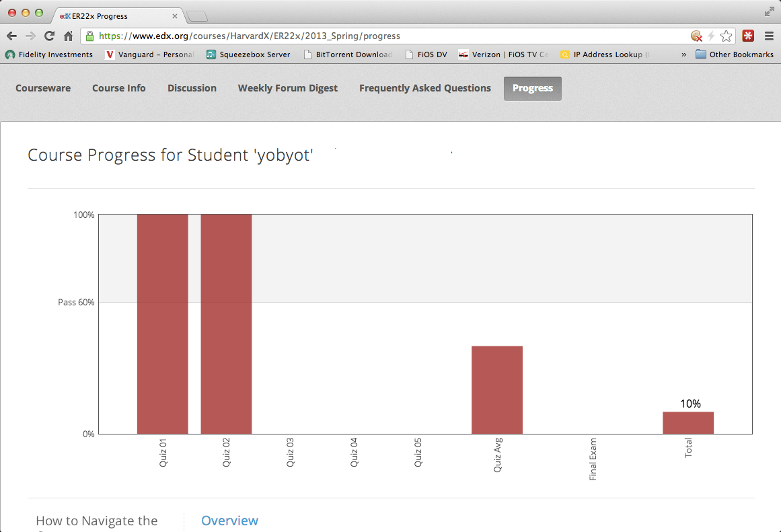Viewport: 781px width, 532px height.
Task: Toggle fullscreen with the window expand arrows
Action: [770, 12]
